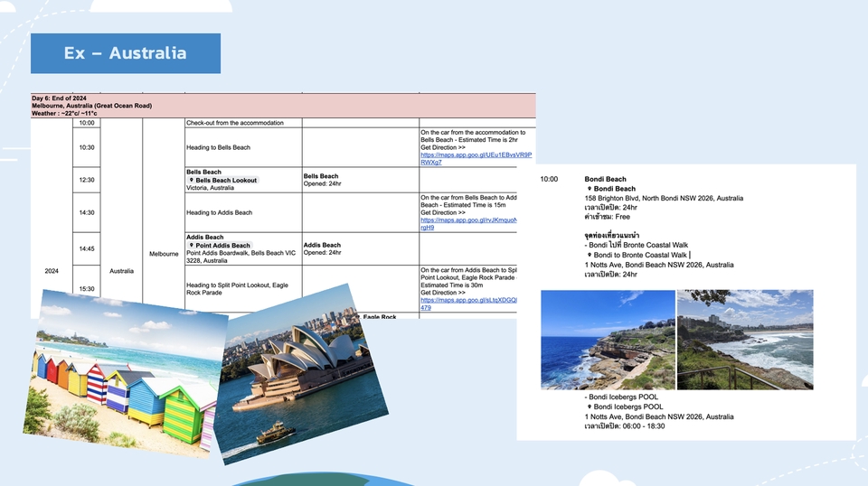Open the maps link ending in rgH9
Image resolution: width=868 pixels, height=486 pixels.
tap(468, 223)
